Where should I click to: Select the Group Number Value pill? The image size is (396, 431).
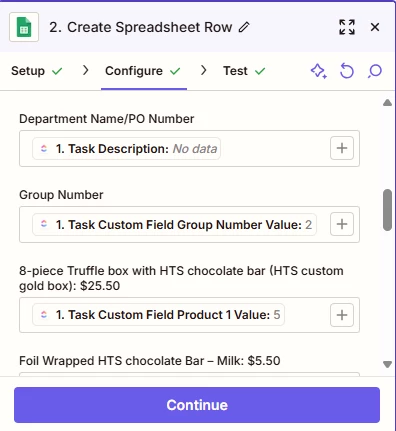pos(174,225)
